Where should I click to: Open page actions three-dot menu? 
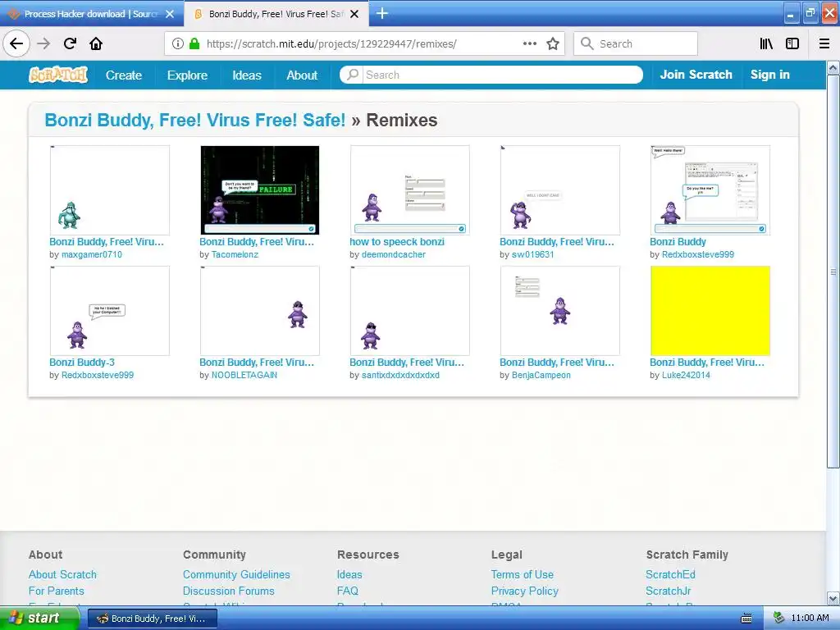(530, 44)
